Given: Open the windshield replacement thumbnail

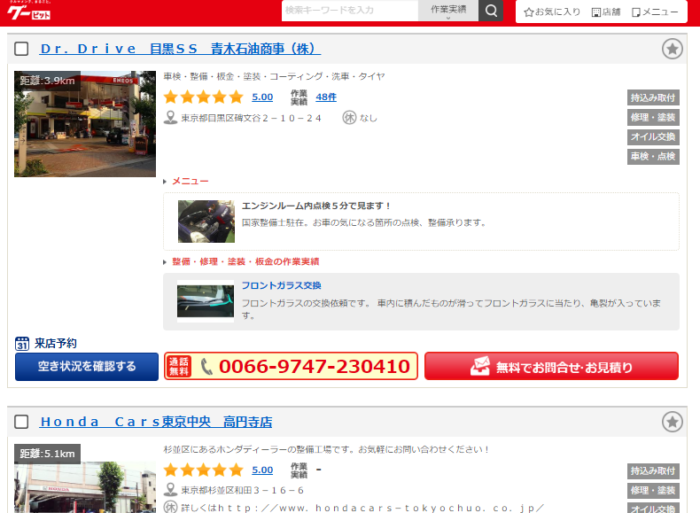Looking at the screenshot, I should pos(205,301).
